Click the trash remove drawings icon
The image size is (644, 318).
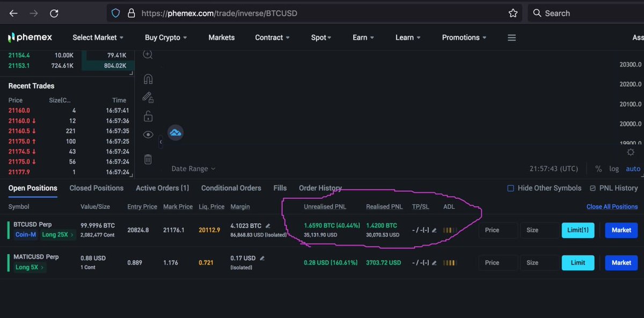[148, 159]
